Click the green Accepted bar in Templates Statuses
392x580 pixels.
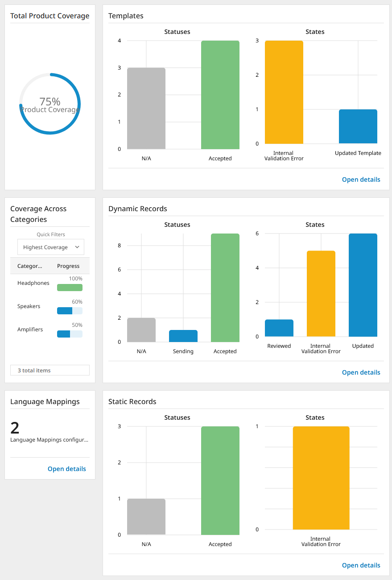(220, 95)
